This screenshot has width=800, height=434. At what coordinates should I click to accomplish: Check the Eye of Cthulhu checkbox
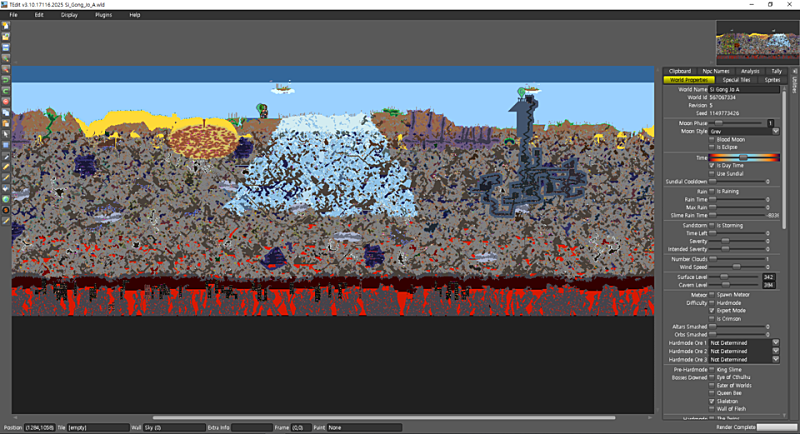[712, 377]
